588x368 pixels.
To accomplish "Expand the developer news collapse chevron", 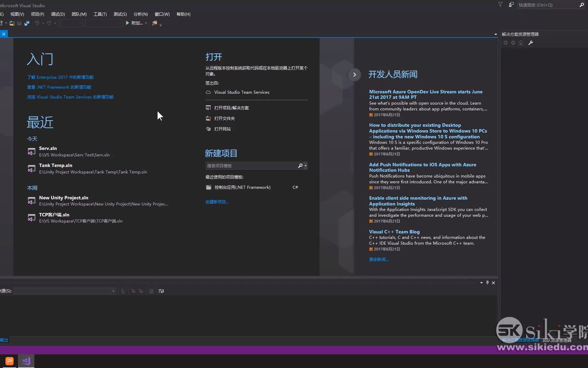I will click(x=354, y=74).
